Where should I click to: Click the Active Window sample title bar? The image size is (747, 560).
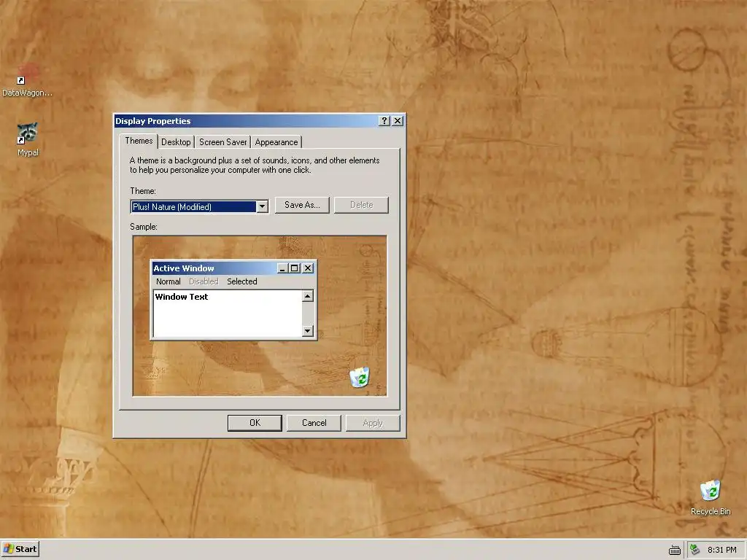pyautogui.click(x=214, y=268)
